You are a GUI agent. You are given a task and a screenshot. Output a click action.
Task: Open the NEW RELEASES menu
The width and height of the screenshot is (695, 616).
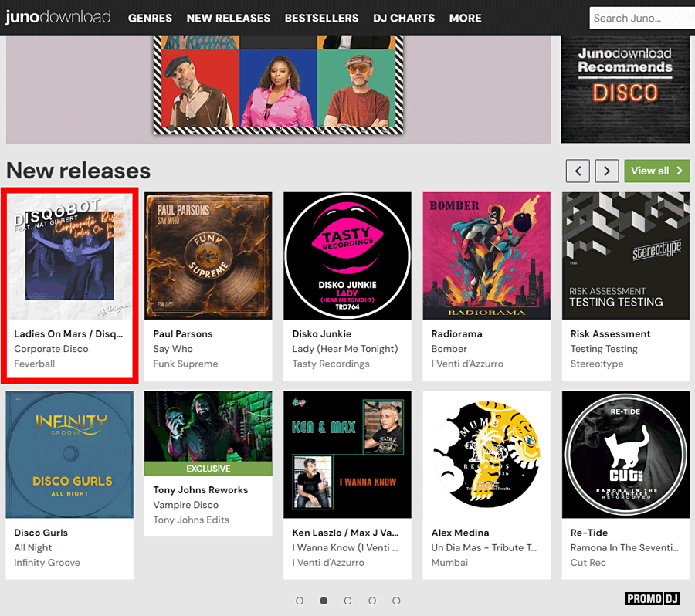(229, 19)
